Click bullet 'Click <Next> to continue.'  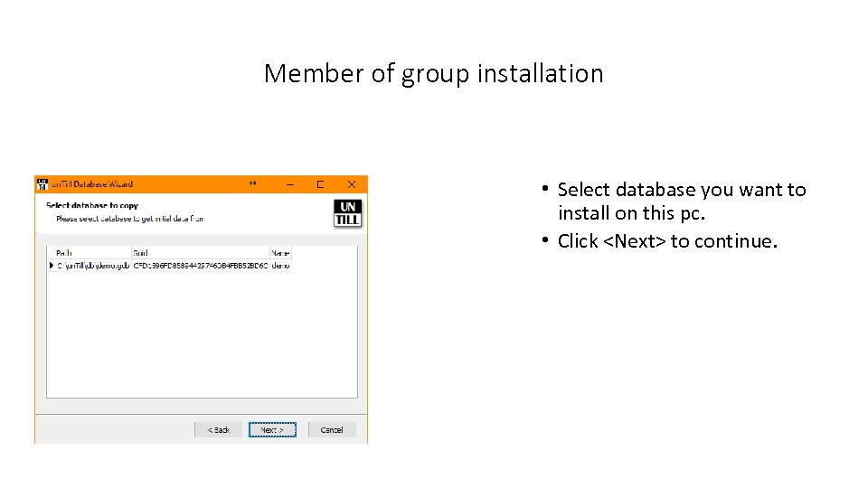667,241
